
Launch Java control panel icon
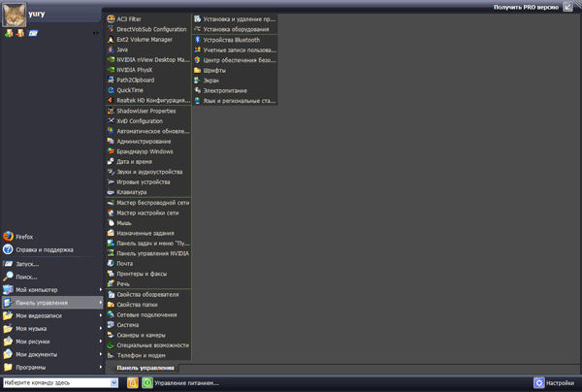tap(111, 49)
